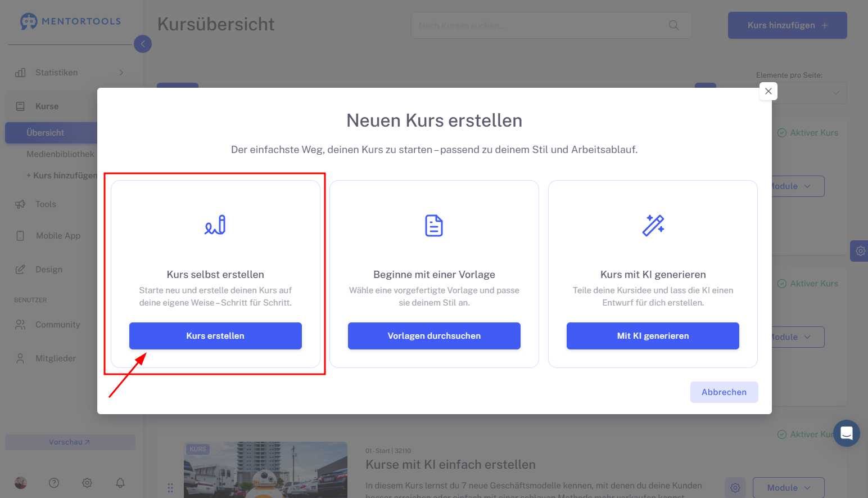Click the Kurs erstellen button

coord(215,336)
